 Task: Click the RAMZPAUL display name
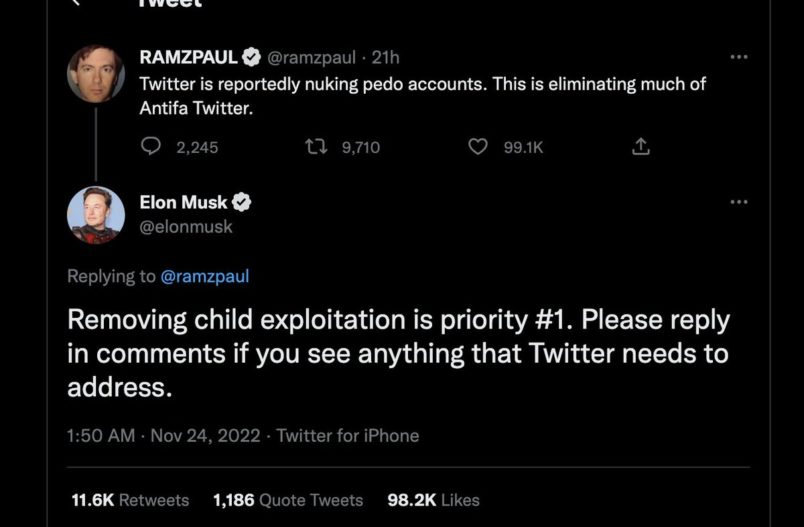[190, 57]
